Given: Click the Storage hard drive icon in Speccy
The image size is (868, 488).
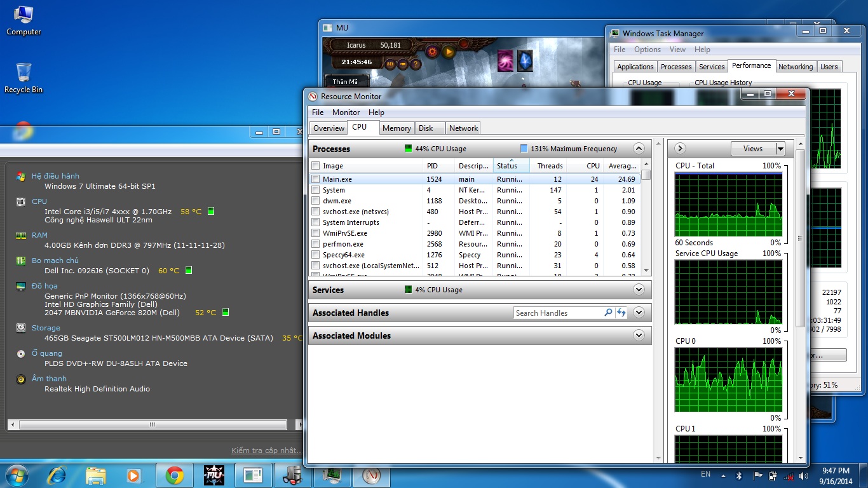Looking at the screenshot, I should coord(21,328).
